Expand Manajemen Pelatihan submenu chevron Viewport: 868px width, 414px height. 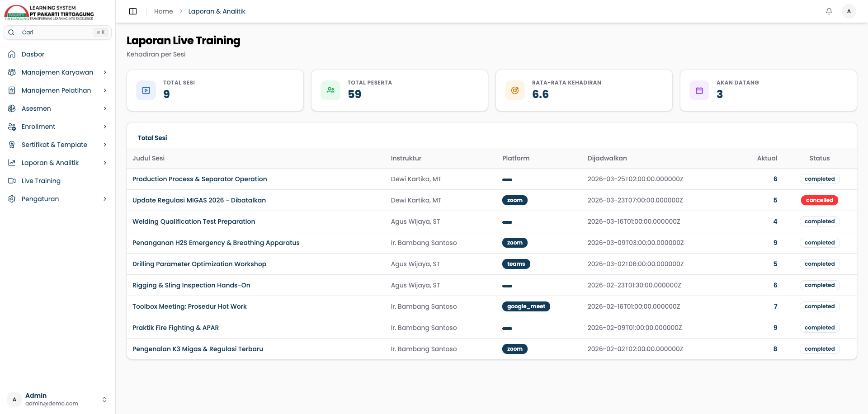pos(105,90)
